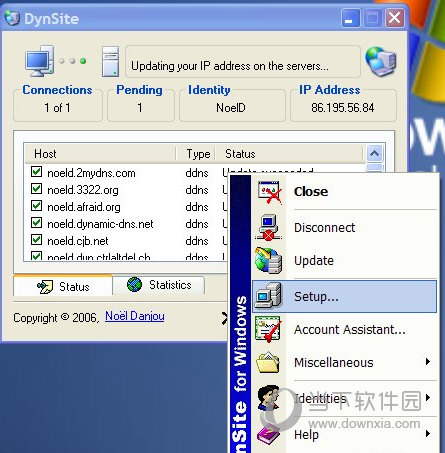Click the Connections '1 of 1' value
This screenshot has height=453, width=445.
click(x=57, y=108)
